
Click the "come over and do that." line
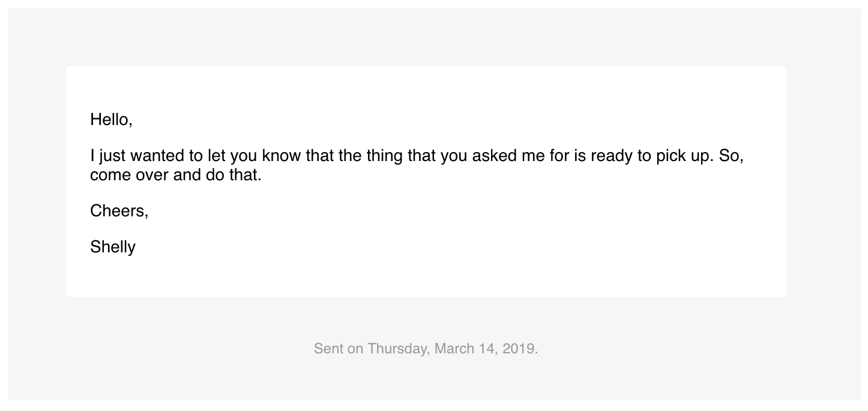tap(176, 176)
